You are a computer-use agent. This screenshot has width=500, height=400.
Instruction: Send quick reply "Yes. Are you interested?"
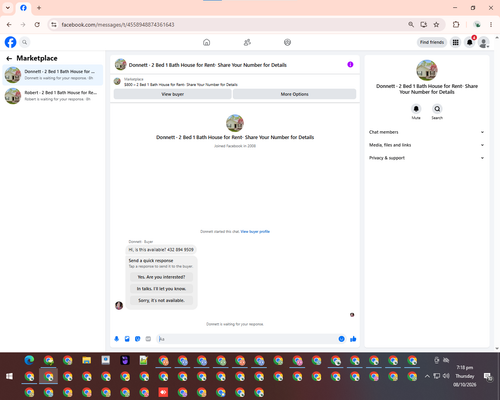pyautogui.click(x=161, y=277)
